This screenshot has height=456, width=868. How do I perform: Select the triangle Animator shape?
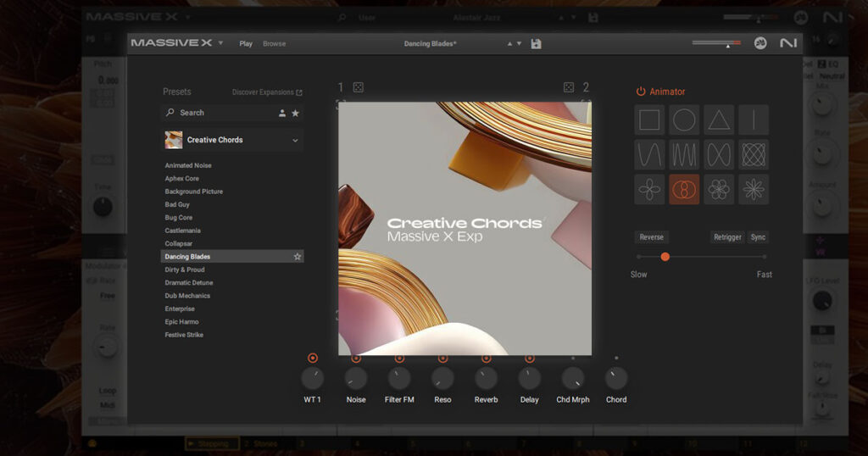tap(719, 120)
